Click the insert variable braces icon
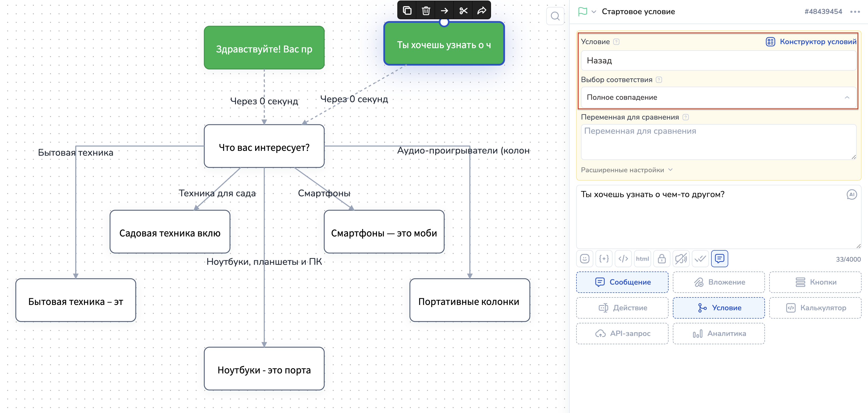The width and height of the screenshot is (868, 413). tap(604, 258)
